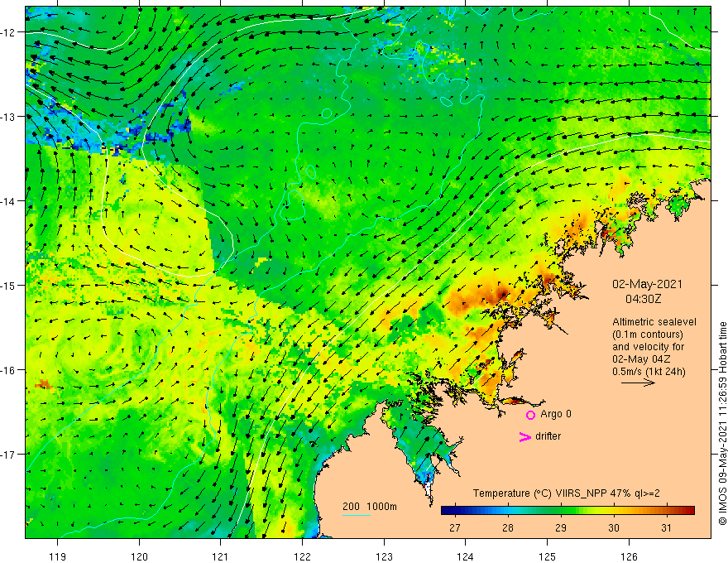Screen dimensions: 728x563
Task: Click the latitude axis label -16
Action: pos(9,370)
